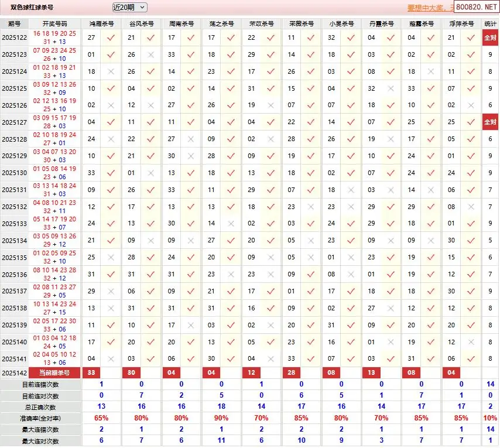Click the X mark for 鸿雁杀号 in row 2025124
This screenshot has width=500, height=448.
[x=111, y=71]
